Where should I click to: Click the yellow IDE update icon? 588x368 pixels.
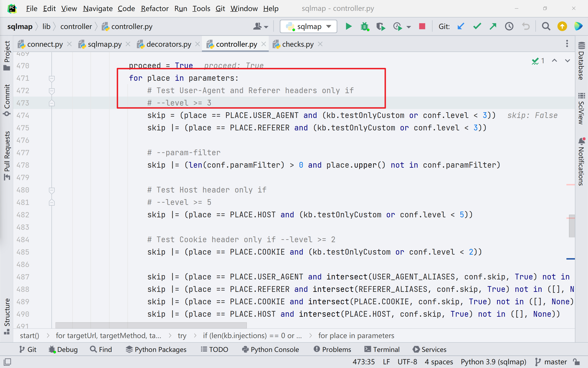coord(562,26)
